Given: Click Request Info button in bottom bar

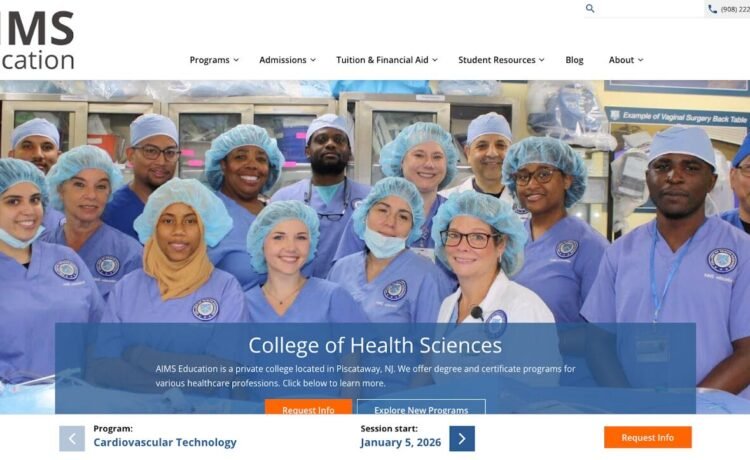Looking at the screenshot, I should click(x=648, y=437).
